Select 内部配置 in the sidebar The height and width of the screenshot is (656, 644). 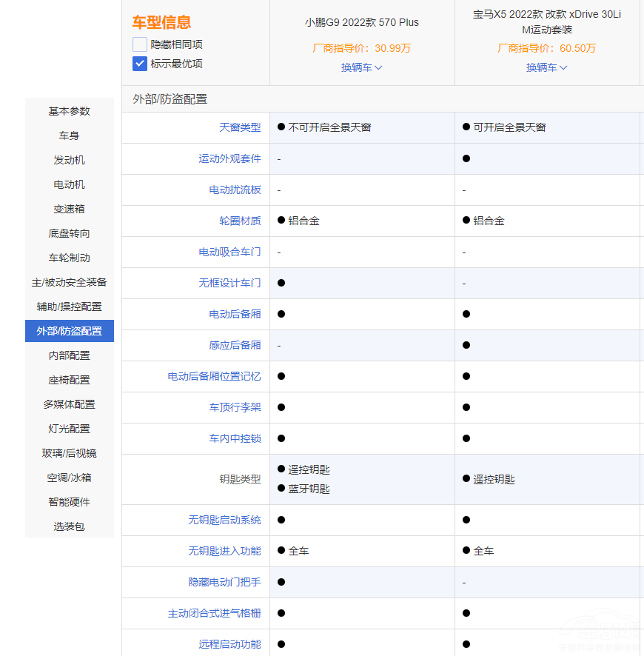coord(70,355)
